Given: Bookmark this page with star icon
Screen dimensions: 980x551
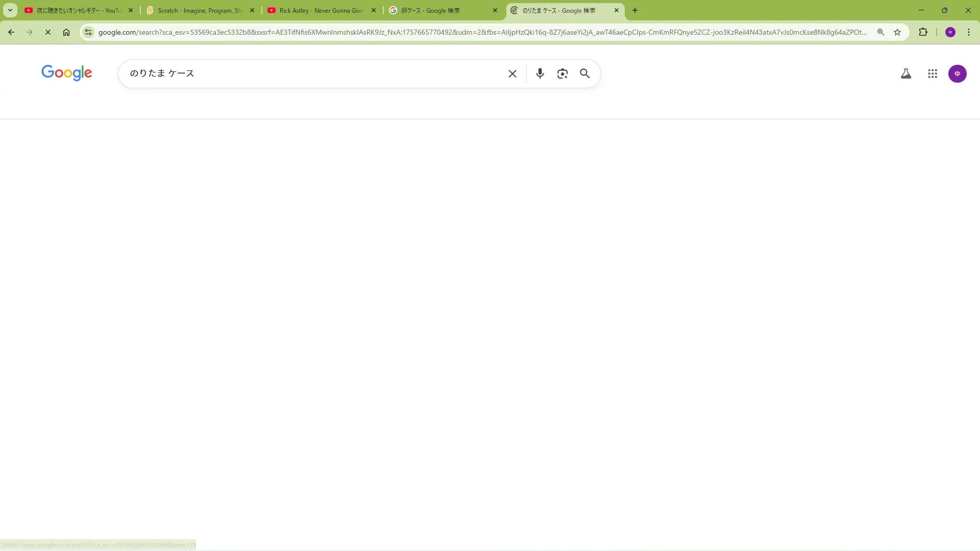Looking at the screenshot, I should [897, 32].
